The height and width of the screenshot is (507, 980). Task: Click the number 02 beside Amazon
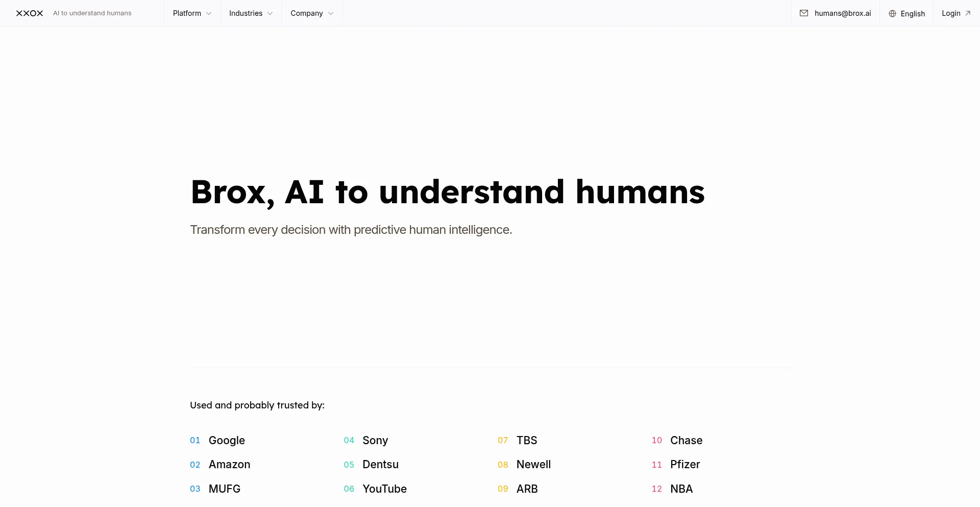click(x=195, y=465)
